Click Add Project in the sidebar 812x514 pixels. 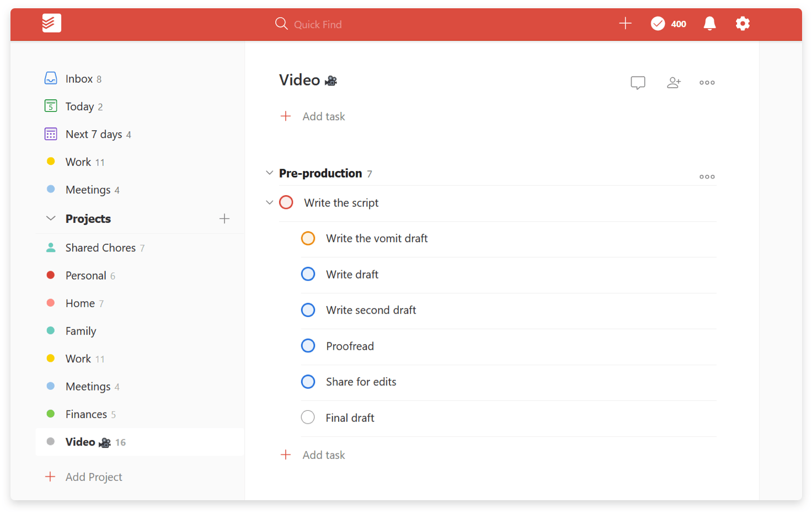(83, 476)
